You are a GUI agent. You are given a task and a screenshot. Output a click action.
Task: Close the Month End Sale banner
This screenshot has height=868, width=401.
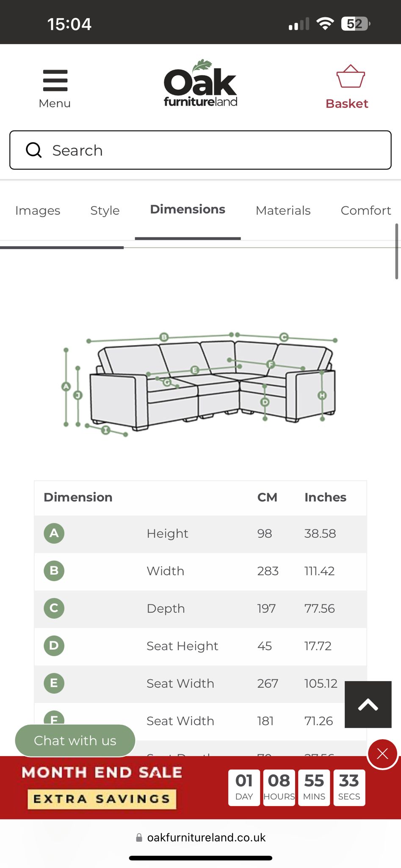coord(382,754)
